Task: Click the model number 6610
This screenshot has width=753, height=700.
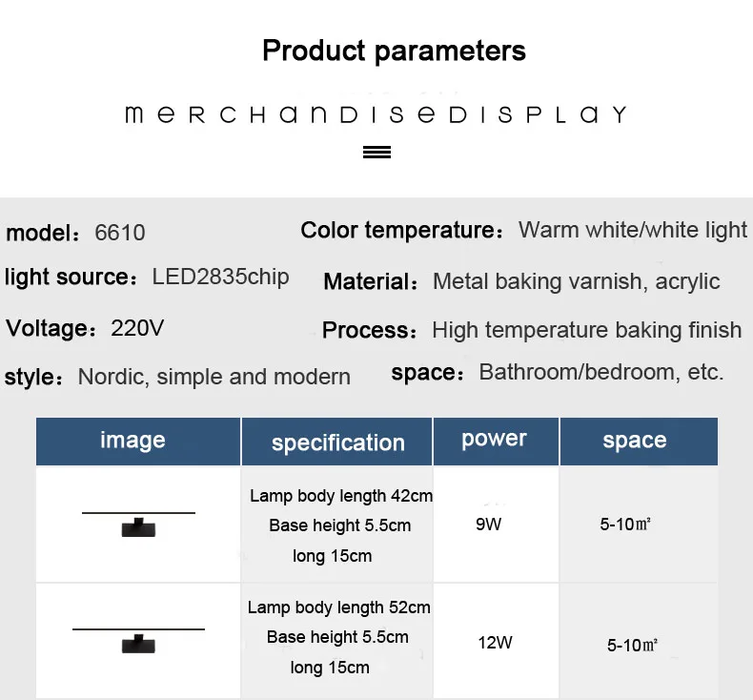Action: [x=119, y=233]
